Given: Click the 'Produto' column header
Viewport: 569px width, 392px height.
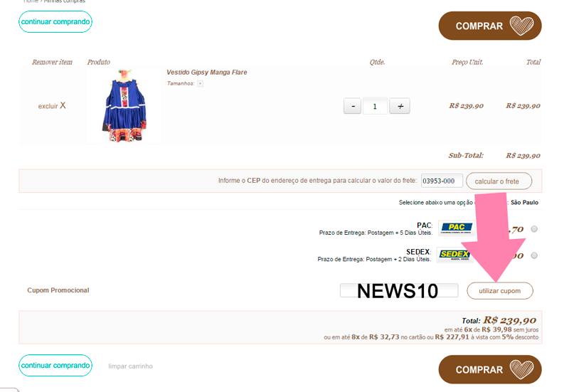Looking at the screenshot, I should [98, 62].
